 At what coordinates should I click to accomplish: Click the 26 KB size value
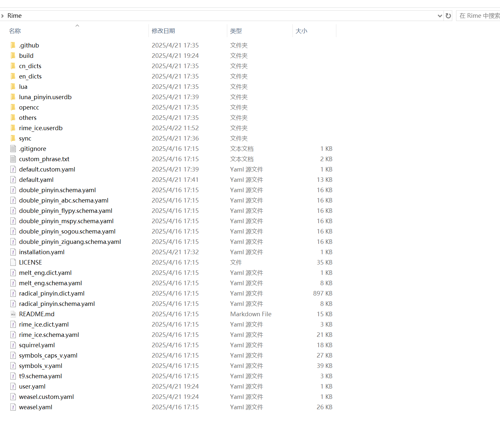324,407
